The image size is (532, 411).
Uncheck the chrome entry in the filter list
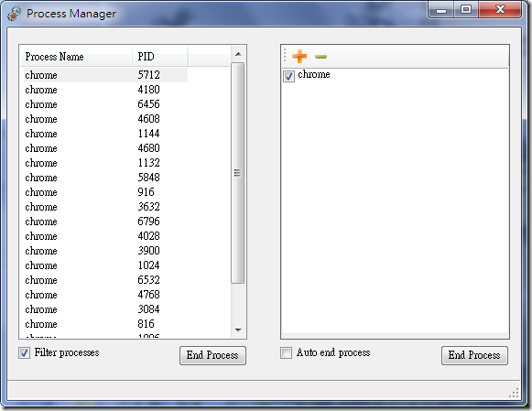tap(288, 76)
